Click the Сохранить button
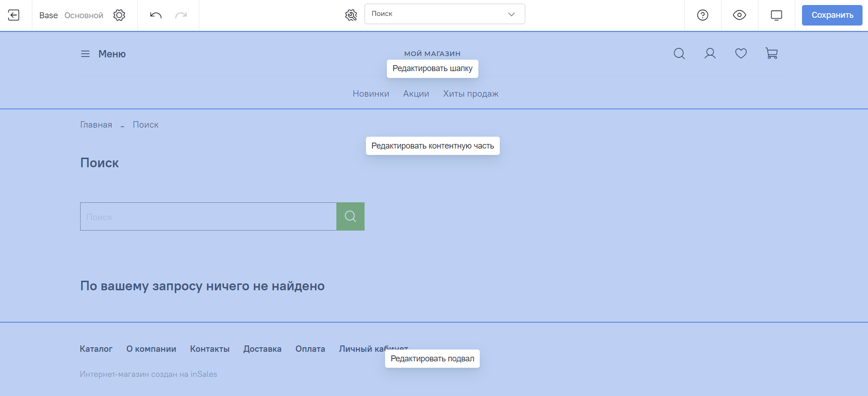Image resolution: width=868 pixels, height=396 pixels. coord(832,15)
